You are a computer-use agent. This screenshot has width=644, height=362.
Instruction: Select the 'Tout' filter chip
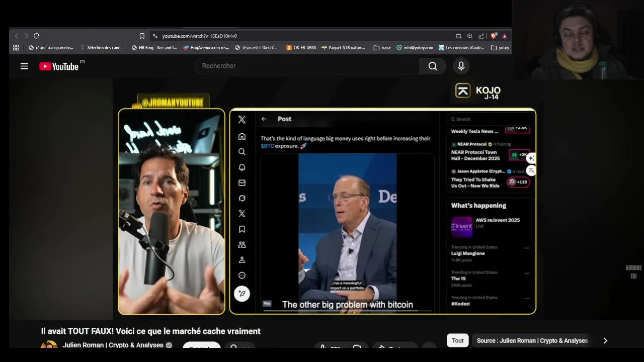tap(458, 340)
